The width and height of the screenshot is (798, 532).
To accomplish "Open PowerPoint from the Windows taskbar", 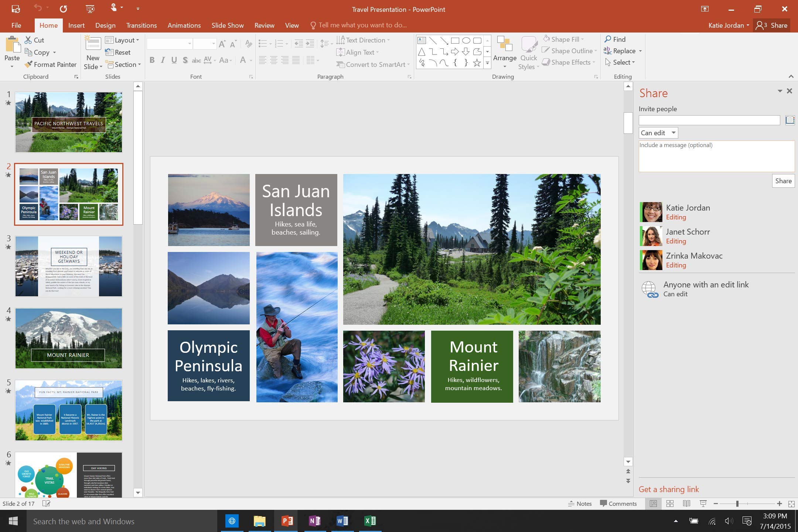I will coord(287,521).
